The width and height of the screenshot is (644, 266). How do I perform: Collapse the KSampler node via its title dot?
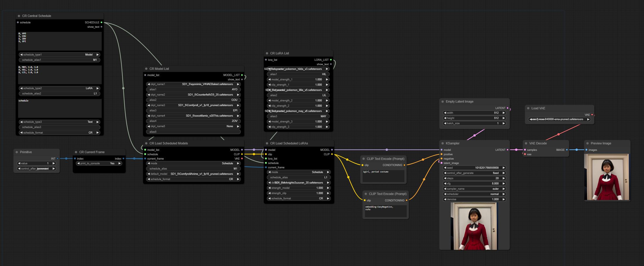pos(443,144)
